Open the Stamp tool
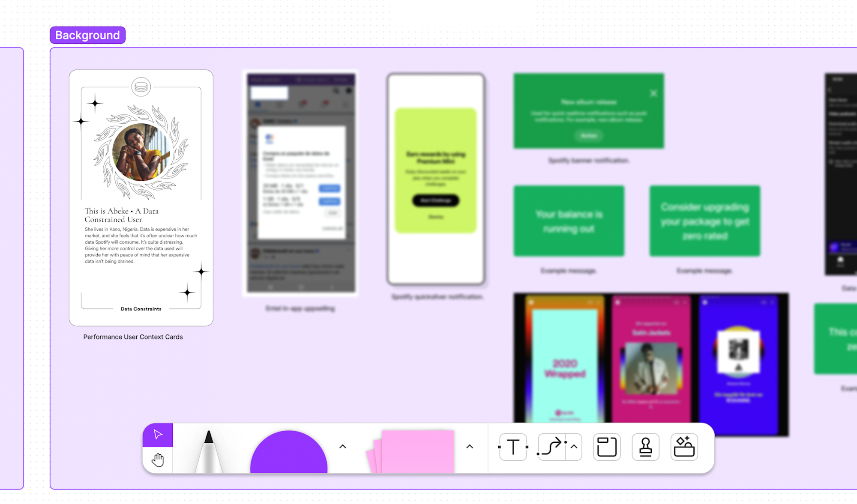This screenshot has height=504, width=857. point(645,447)
